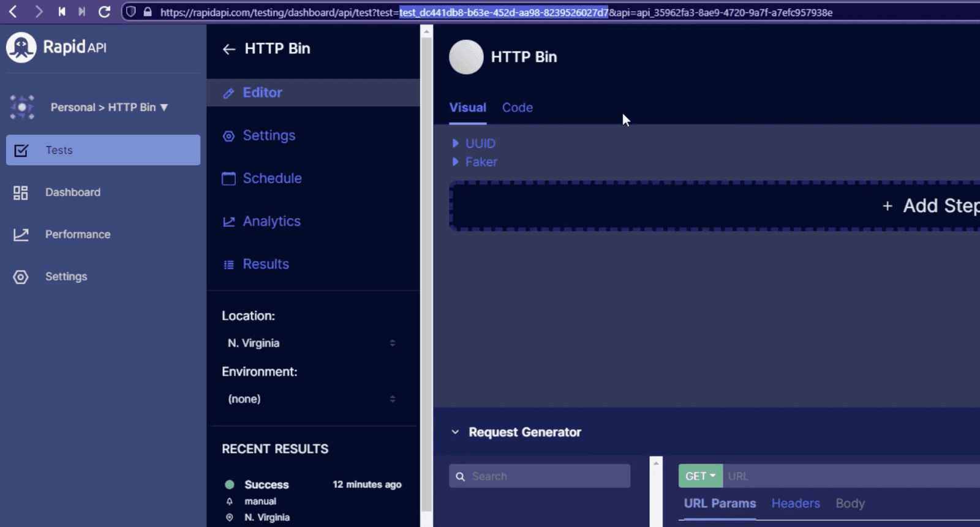The width and height of the screenshot is (980, 527).
Task: Click the fast-forward navigation icon in browser toolbar
Action: point(81,12)
